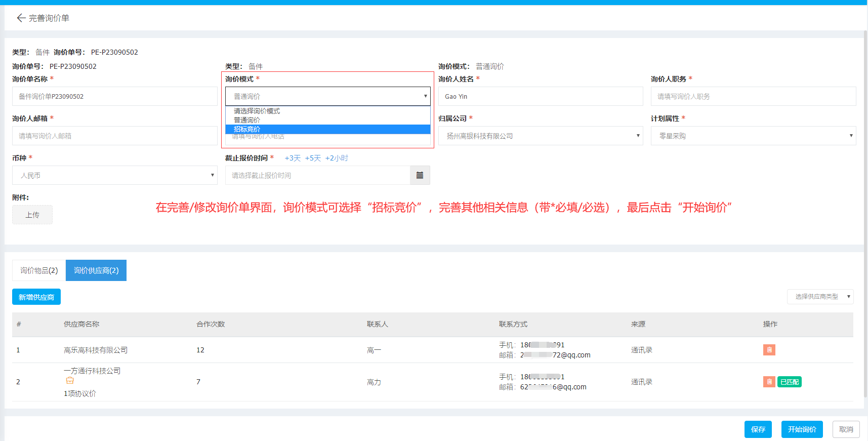Click the 询价单名称 input field
Image resolution: width=868 pixels, height=441 pixels.
tap(115, 96)
